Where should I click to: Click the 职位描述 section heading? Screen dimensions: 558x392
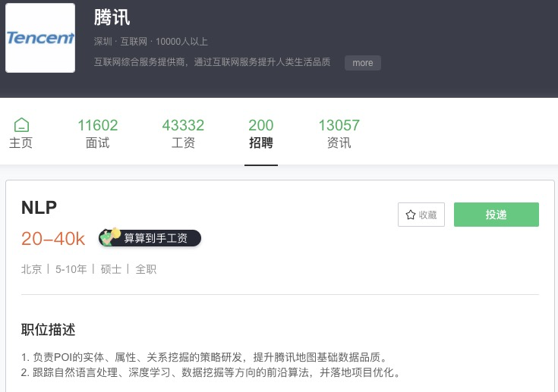tap(49, 330)
